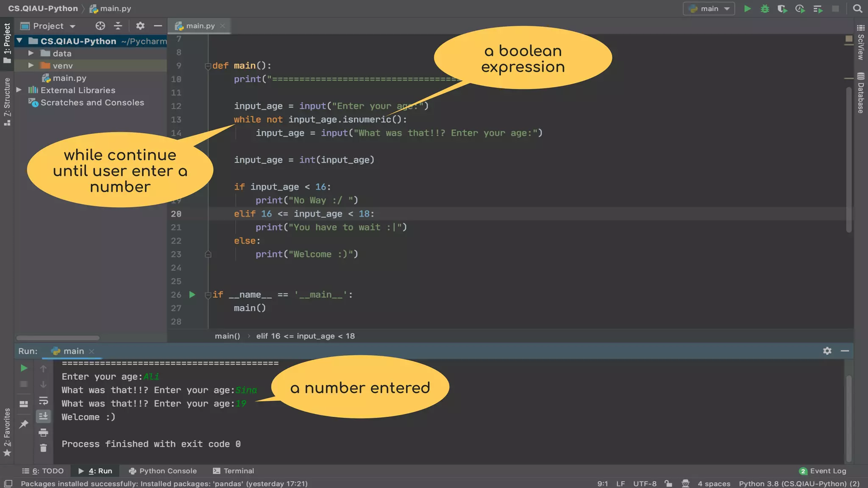Expand the data folder

coord(31,53)
